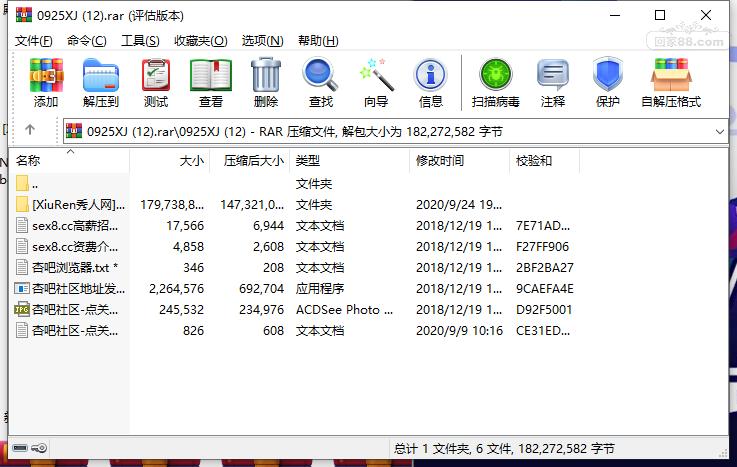Image resolution: width=737 pixels, height=467 pixels.
Task: Click the 查看 (View) book icon
Action: point(211,75)
